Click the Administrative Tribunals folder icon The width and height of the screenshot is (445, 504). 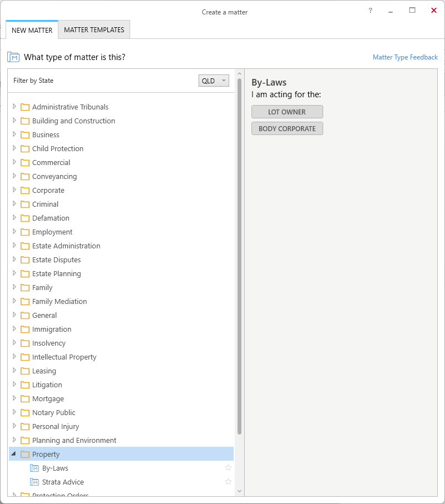coord(25,107)
